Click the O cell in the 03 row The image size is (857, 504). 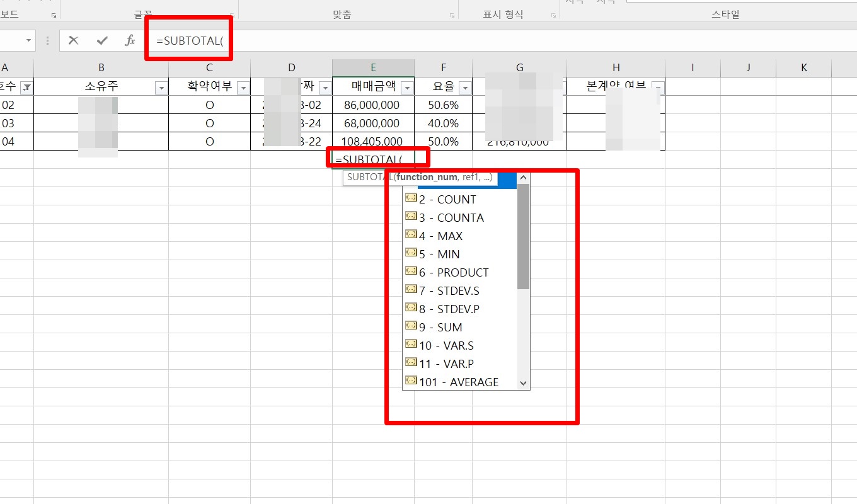pos(209,123)
